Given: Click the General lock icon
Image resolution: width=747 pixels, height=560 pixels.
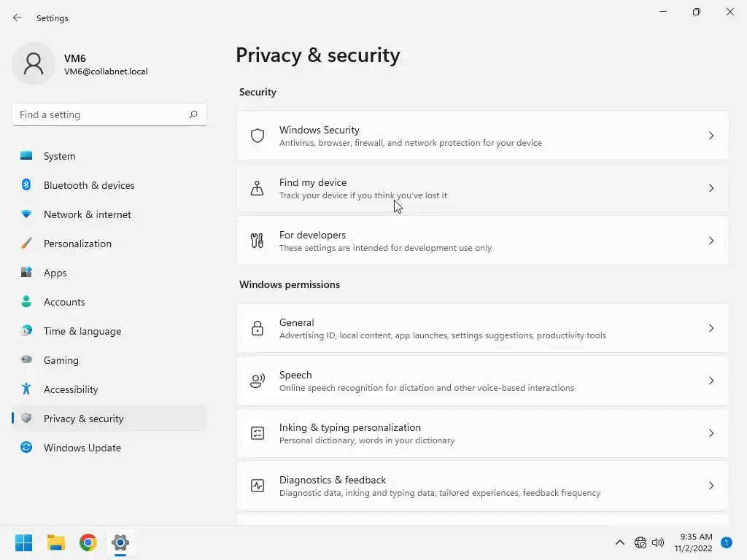Looking at the screenshot, I should (258, 328).
